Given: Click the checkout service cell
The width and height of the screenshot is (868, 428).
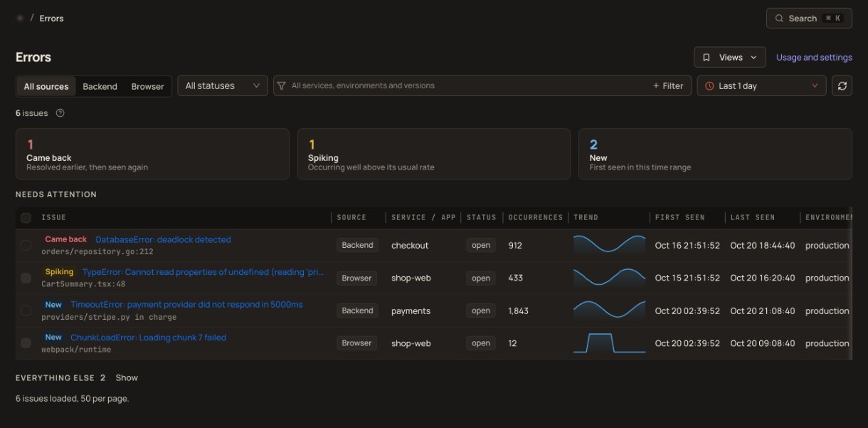Looking at the screenshot, I should (x=410, y=245).
